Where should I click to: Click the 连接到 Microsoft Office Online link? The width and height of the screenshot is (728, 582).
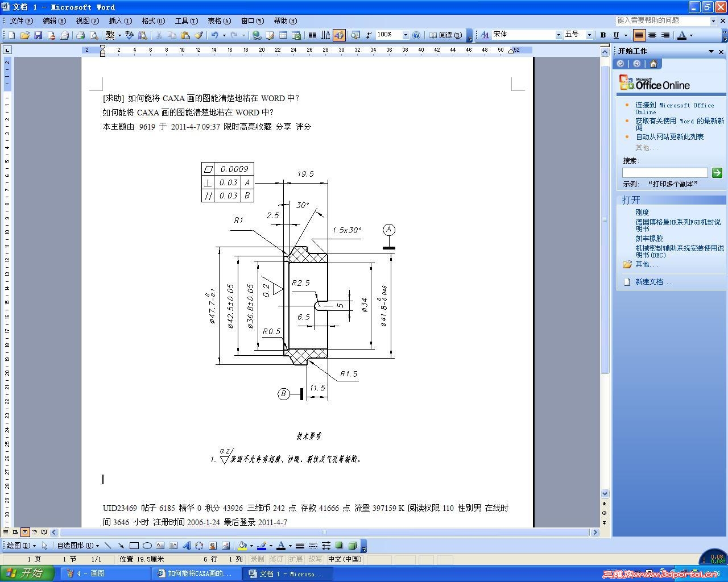(675, 109)
